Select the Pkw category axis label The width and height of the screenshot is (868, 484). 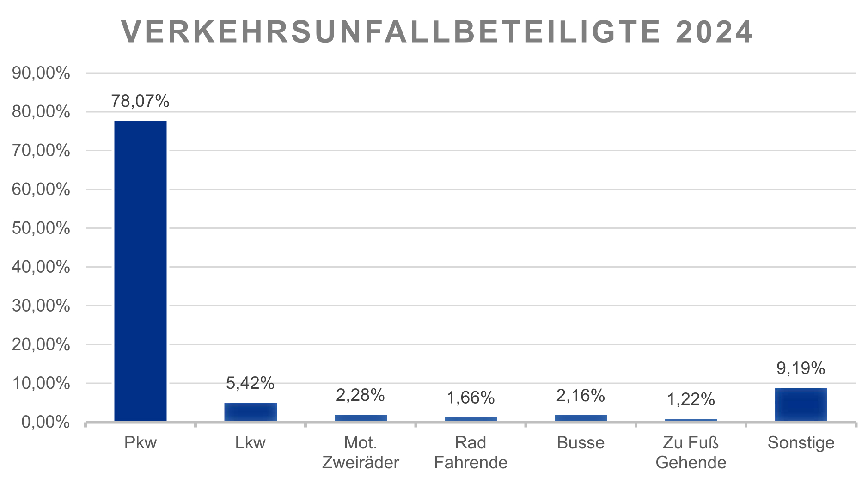(x=141, y=443)
